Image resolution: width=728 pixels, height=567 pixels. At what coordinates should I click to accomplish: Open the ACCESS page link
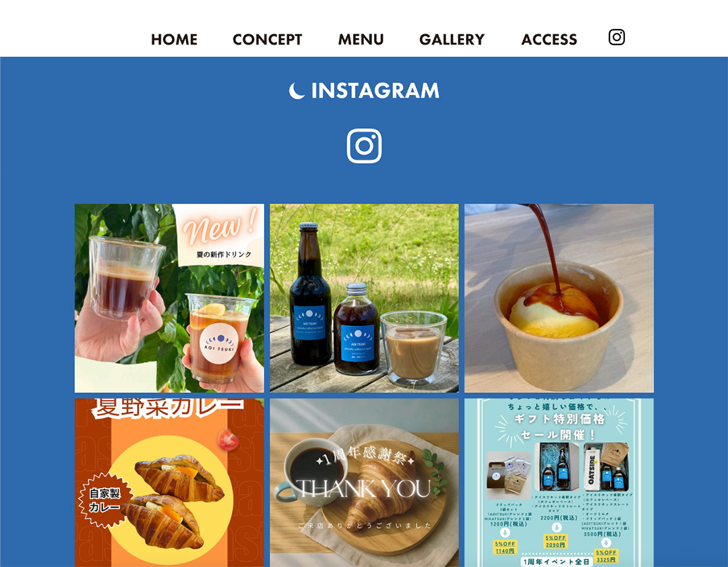pos(549,40)
